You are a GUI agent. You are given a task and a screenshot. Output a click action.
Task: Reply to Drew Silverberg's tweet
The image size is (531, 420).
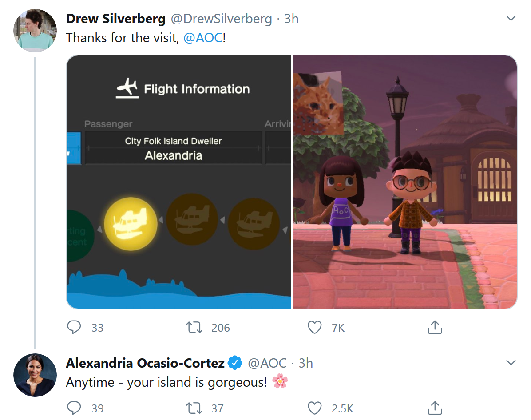click(x=74, y=327)
